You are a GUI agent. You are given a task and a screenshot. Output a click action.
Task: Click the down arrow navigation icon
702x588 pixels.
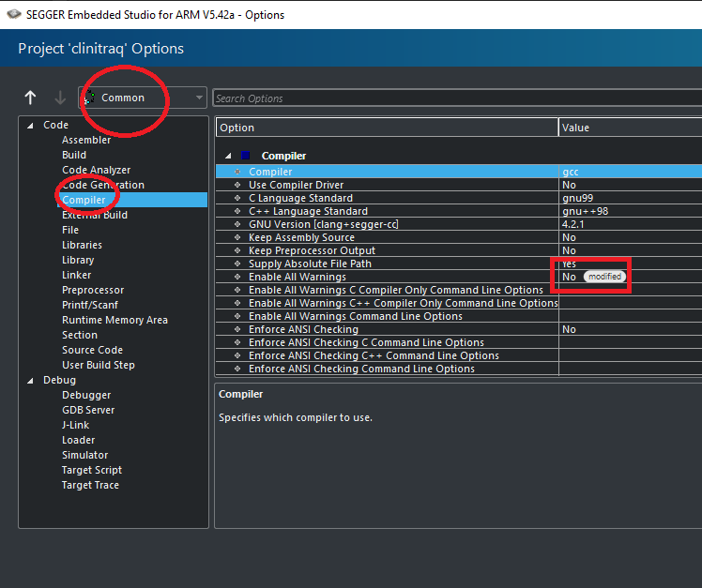pos(60,98)
